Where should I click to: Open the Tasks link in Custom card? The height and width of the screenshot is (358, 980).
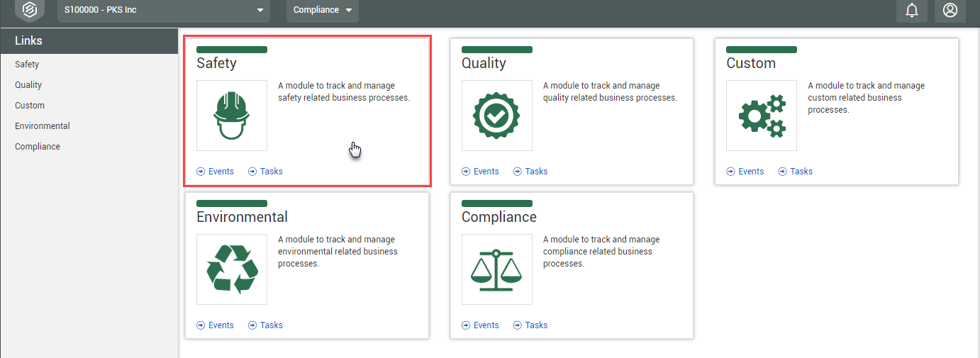tap(802, 172)
